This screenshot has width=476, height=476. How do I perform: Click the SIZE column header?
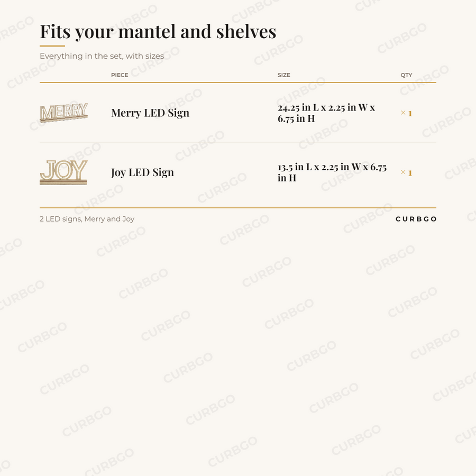284,75
